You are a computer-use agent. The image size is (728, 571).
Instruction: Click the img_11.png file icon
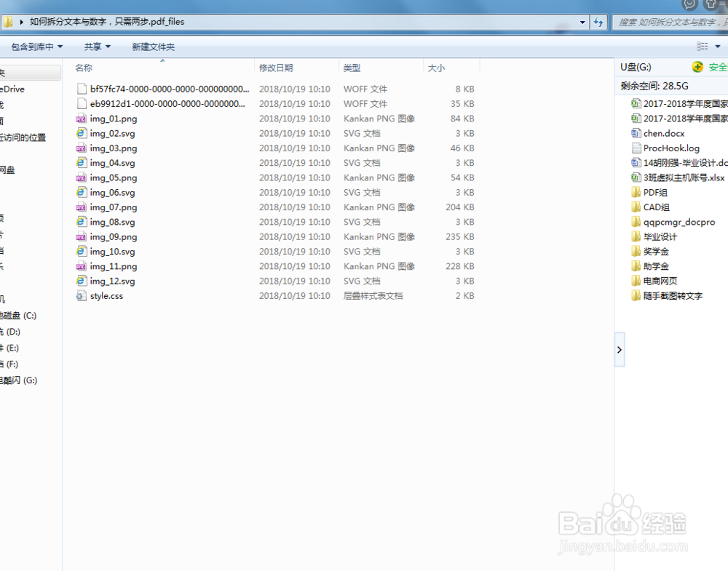(82, 266)
